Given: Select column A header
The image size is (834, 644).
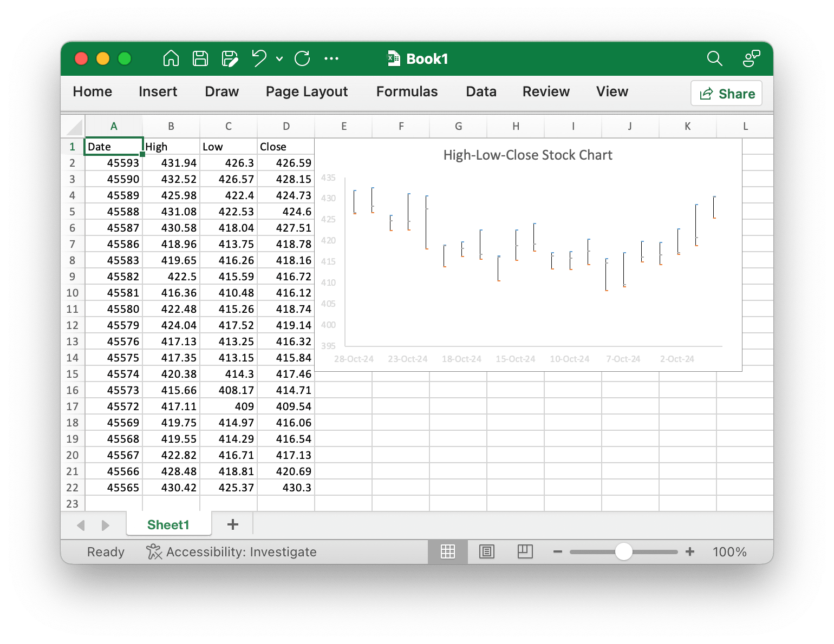Looking at the screenshot, I should point(114,126).
